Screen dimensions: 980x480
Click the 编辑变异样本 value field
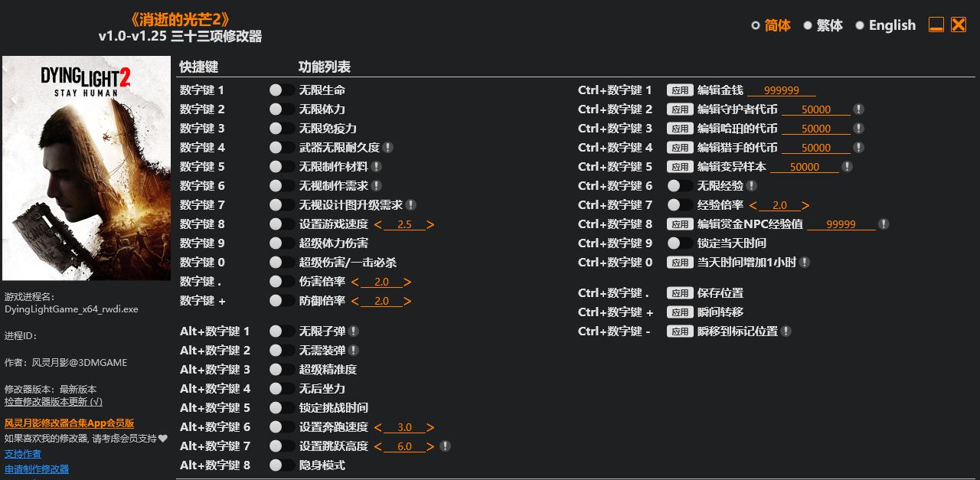(804, 167)
